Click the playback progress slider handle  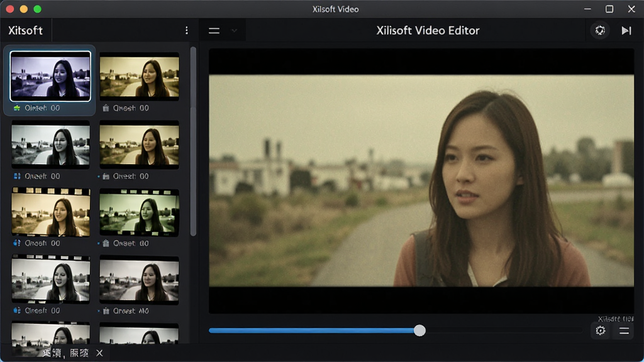[419, 331]
